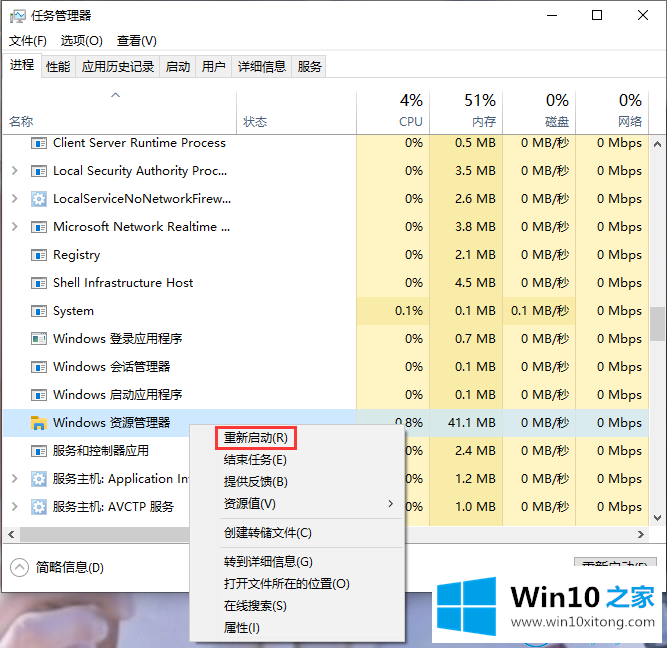Viewport: 667px width, 648px height.
Task: Choose 结束任务(E) in context menu
Action: point(255,460)
